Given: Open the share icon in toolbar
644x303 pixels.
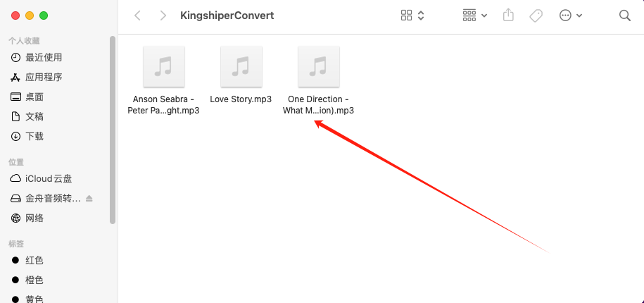Looking at the screenshot, I should [508, 16].
